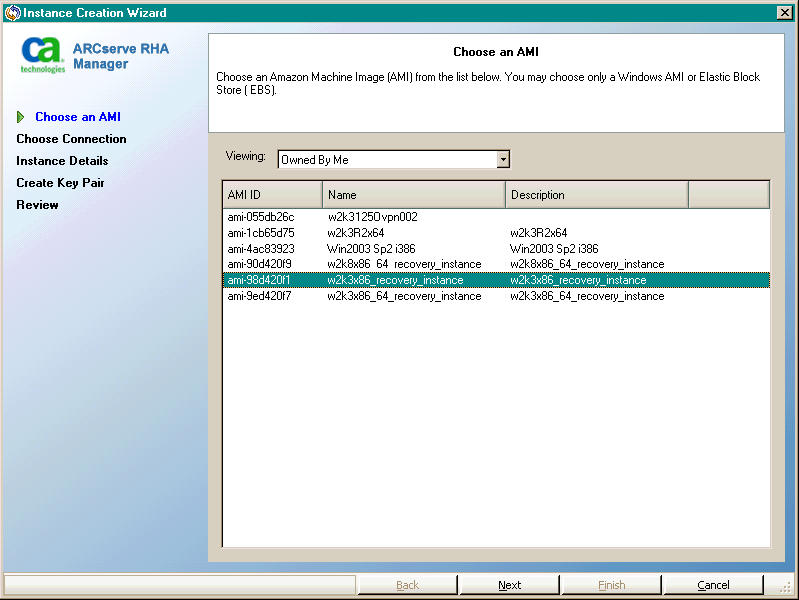The width and height of the screenshot is (799, 600).
Task: Click the CA Technologies logo
Action: (44, 56)
